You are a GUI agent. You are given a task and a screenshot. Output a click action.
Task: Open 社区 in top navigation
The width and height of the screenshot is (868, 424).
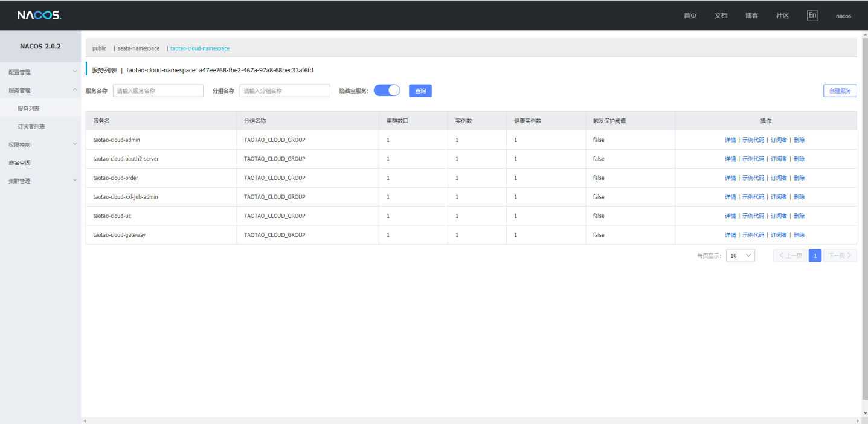tap(782, 16)
